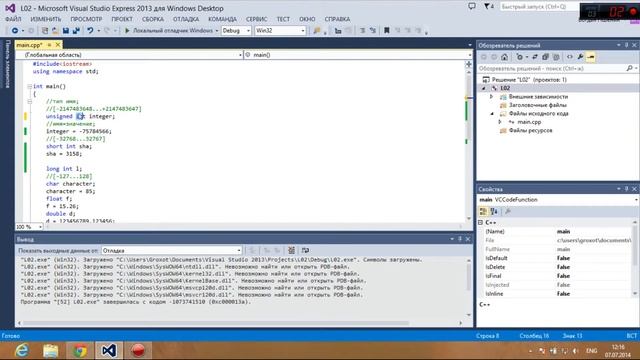Open the Debug configuration dropdown
The width and height of the screenshot is (640, 360).
click(236, 31)
